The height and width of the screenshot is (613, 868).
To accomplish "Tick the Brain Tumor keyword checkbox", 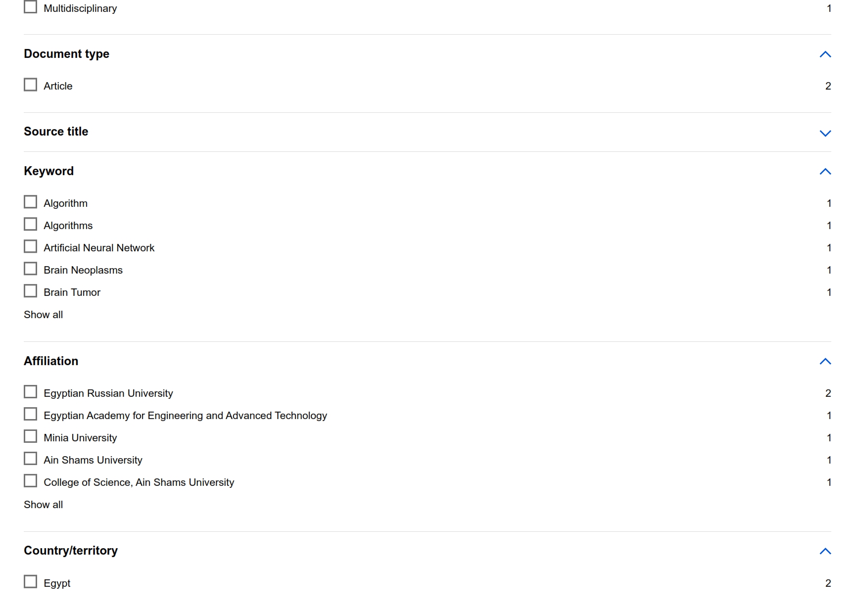I will [x=31, y=291].
